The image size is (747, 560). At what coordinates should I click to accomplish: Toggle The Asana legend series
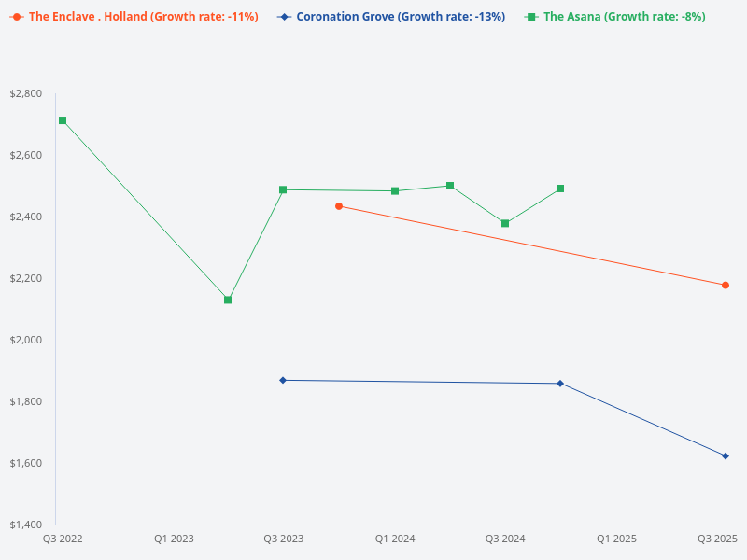[x=624, y=17]
